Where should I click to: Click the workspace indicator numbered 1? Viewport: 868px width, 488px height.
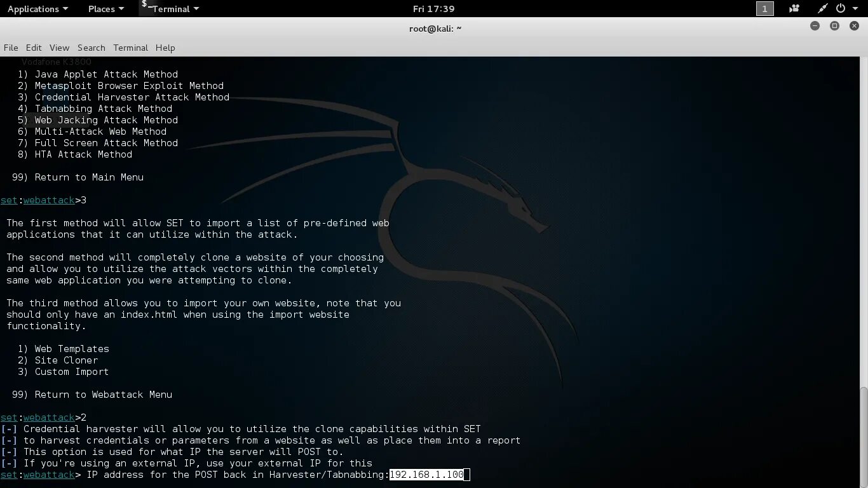coord(765,9)
